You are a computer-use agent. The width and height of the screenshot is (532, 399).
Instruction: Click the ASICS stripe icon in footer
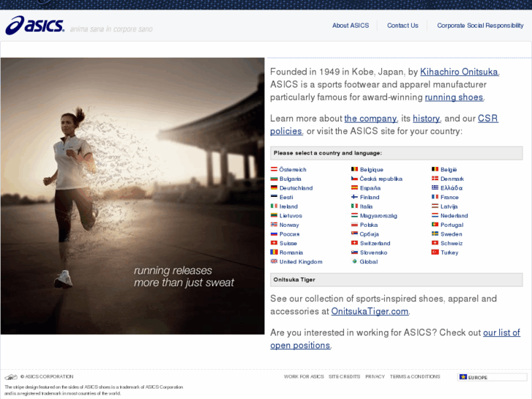(x=11, y=376)
